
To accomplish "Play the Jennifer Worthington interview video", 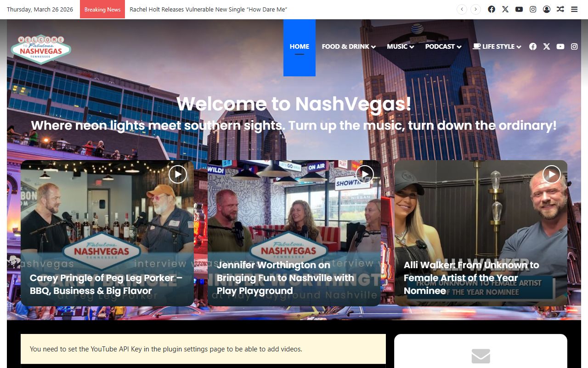I will [364, 174].
